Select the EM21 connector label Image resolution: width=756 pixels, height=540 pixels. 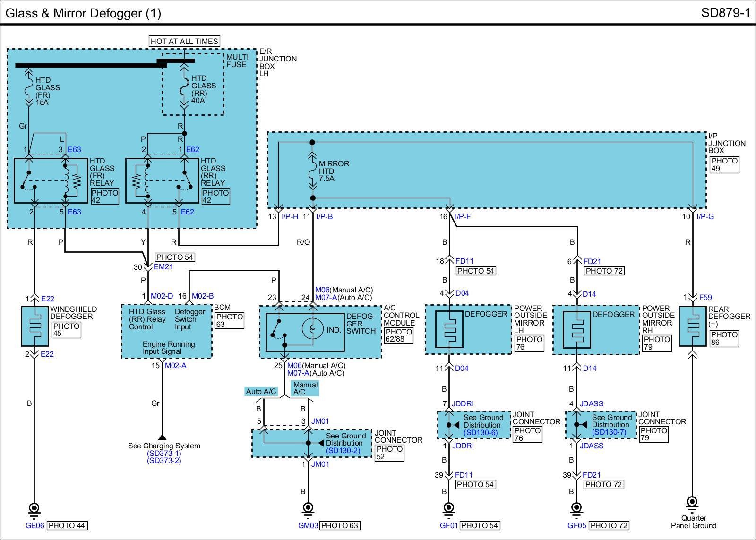point(163,267)
